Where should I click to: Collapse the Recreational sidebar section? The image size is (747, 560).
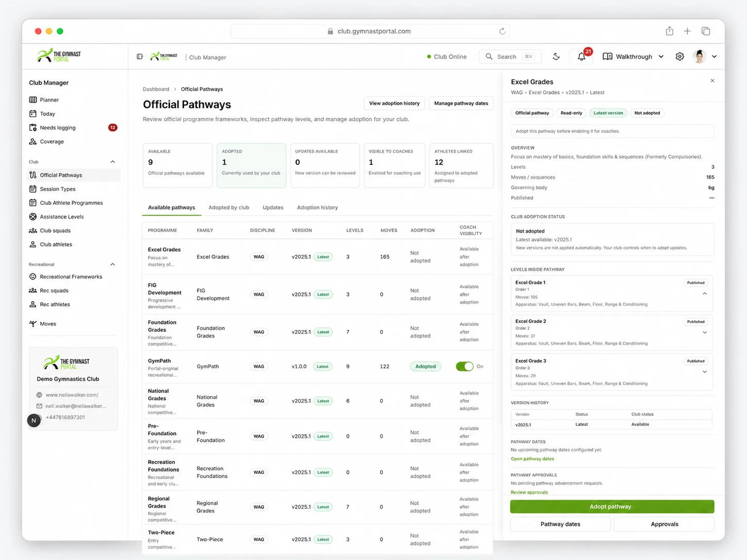pos(112,265)
